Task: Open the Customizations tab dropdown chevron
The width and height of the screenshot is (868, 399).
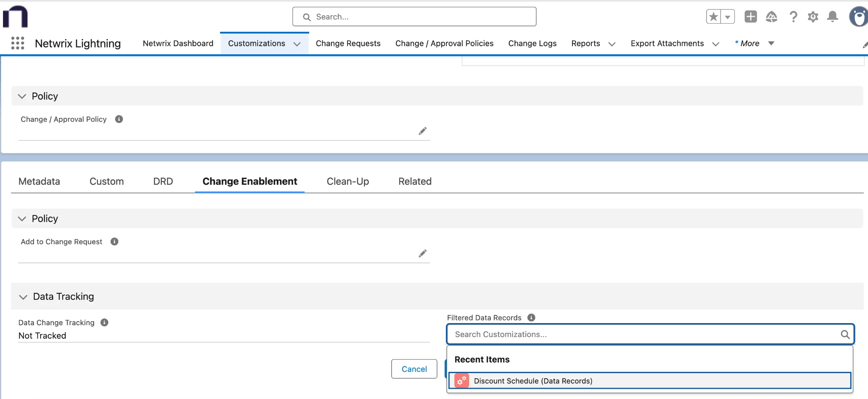Action: pos(296,43)
